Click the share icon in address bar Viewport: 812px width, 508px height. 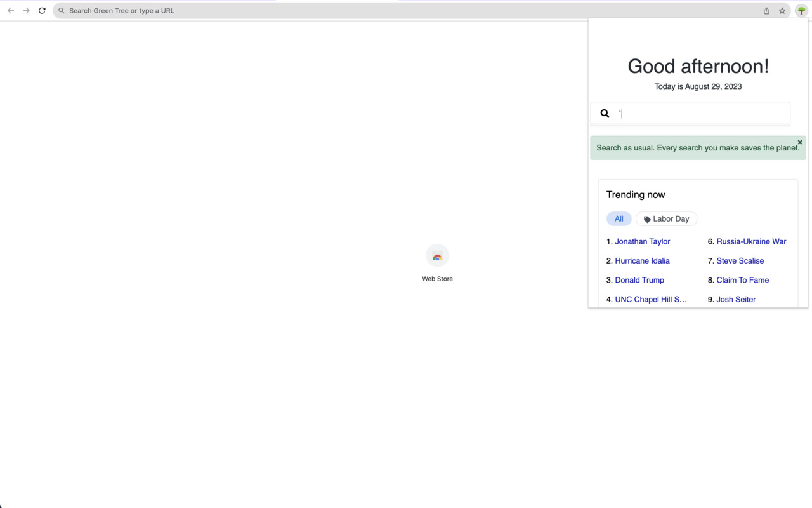(766, 11)
